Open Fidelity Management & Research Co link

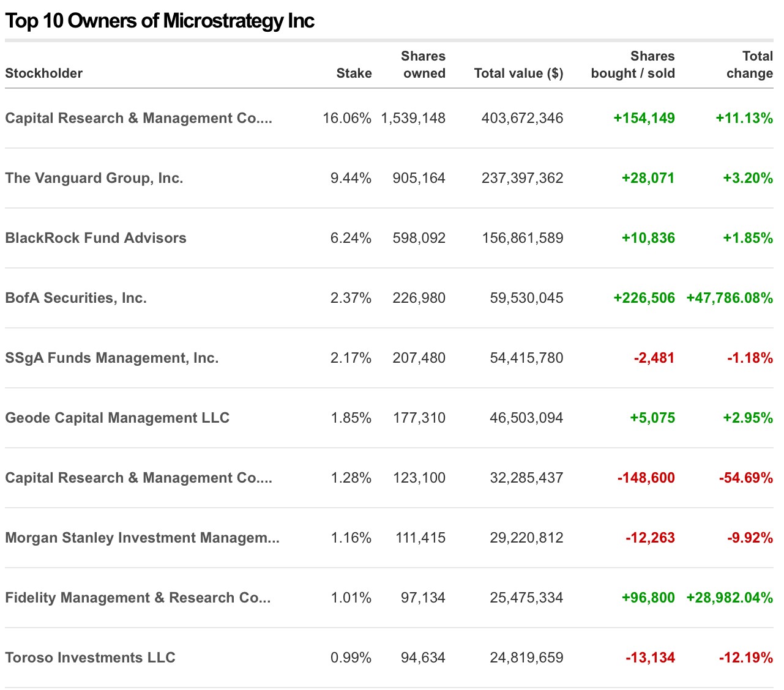[138, 598]
